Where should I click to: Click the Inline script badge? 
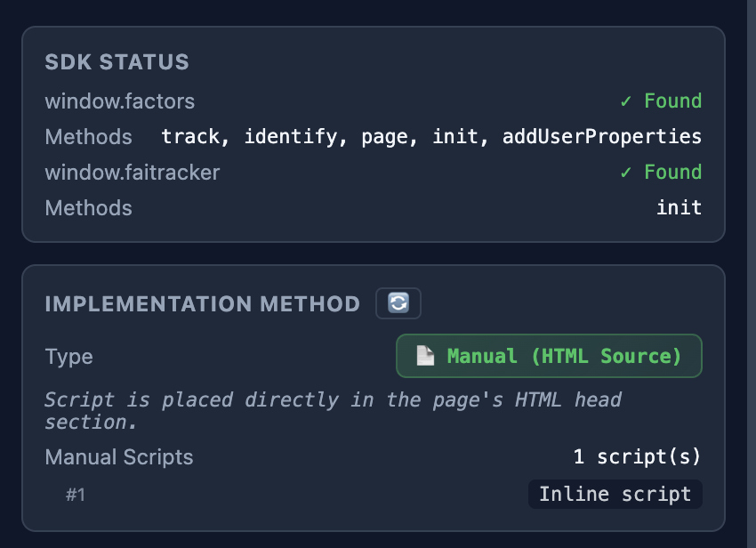pyautogui.click(x=615, y=495)
